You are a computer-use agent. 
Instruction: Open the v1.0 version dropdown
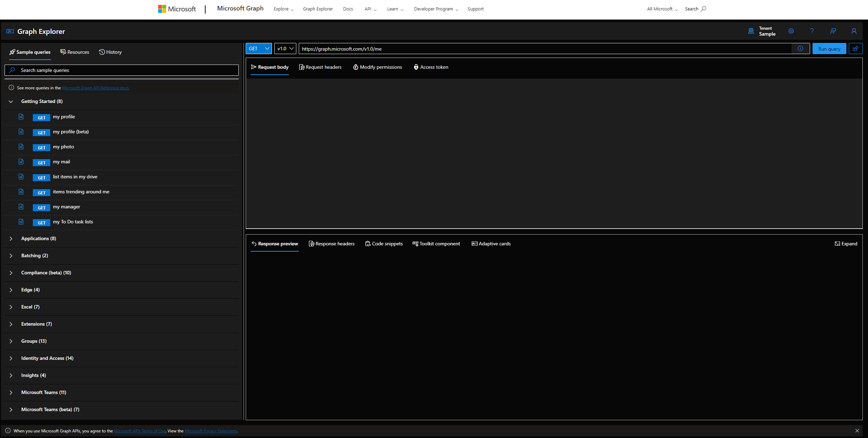285,49
